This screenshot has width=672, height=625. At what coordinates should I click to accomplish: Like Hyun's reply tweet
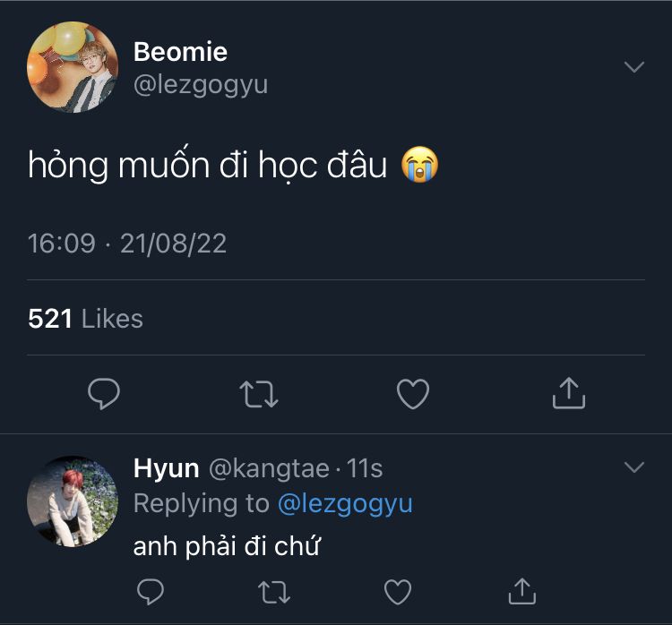coord(398,591)
